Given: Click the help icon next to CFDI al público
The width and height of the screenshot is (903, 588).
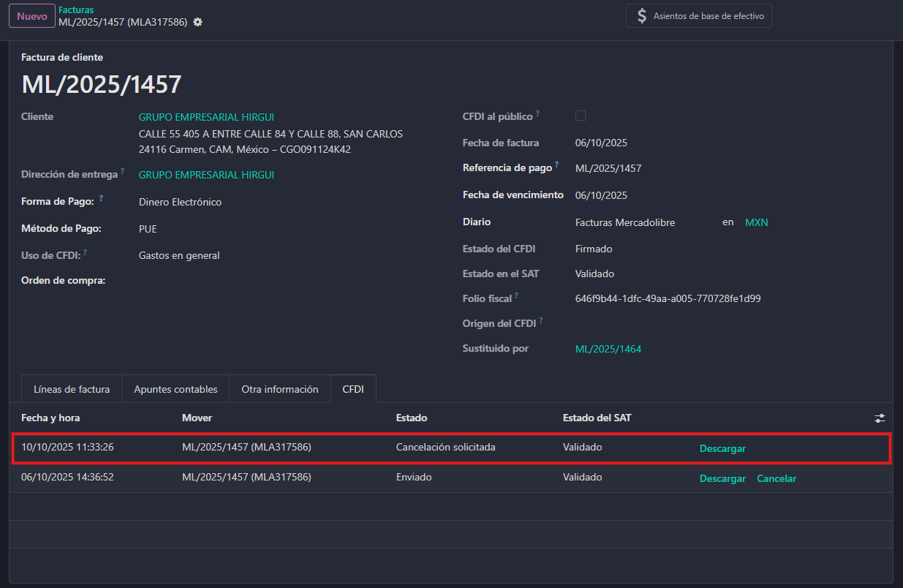Looking at the screenshot, I should pyautogui.click(x=537, y=113).
